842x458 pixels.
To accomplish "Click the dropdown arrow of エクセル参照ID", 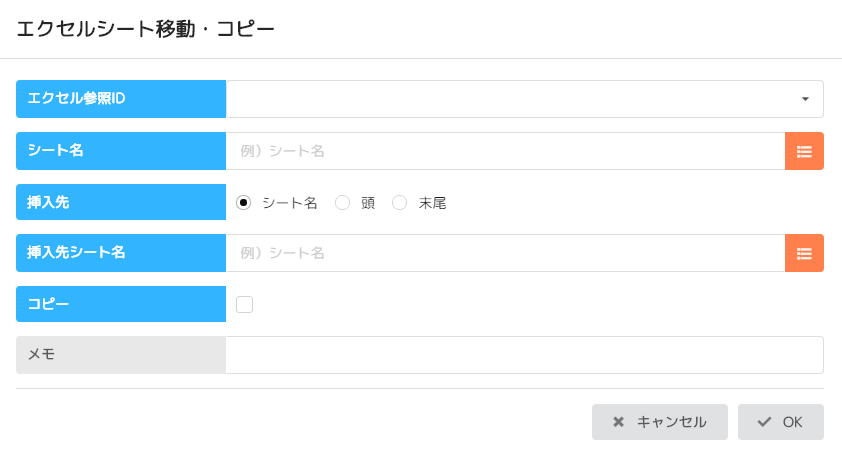I will (x=805, y=99).
